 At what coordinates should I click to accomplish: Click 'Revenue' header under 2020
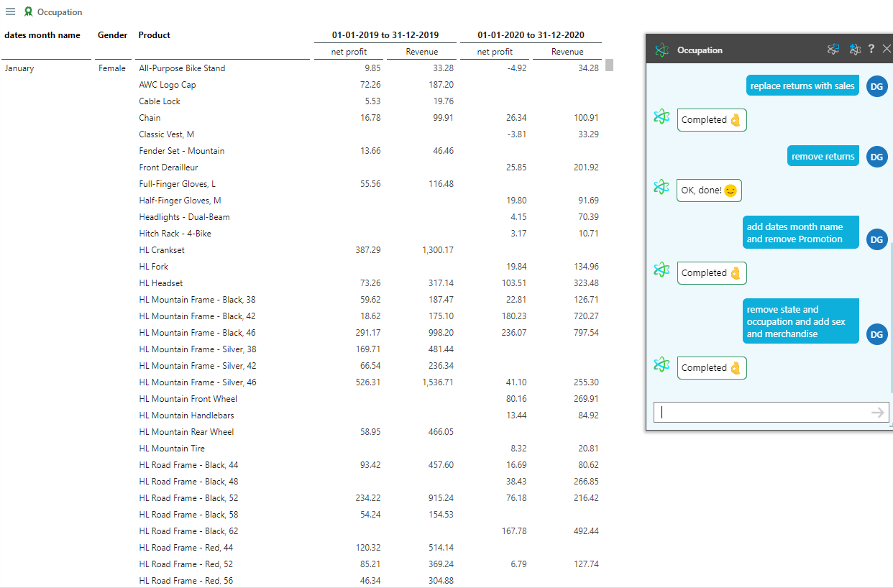pos(567,52)
